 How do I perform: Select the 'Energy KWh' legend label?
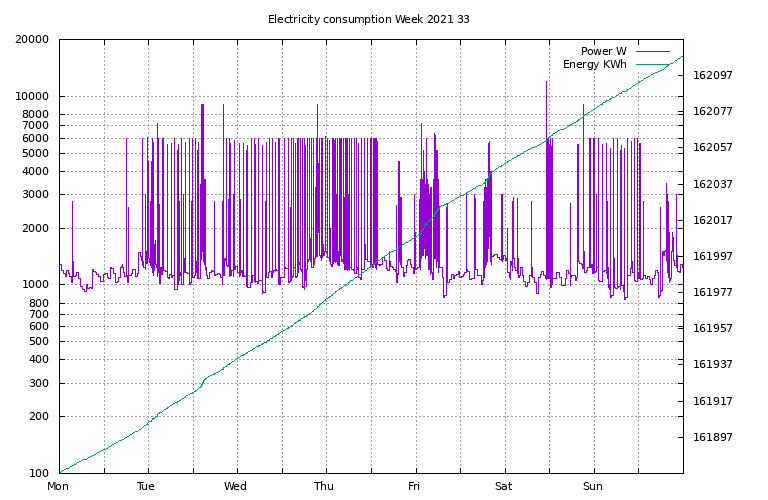(594, 65)
